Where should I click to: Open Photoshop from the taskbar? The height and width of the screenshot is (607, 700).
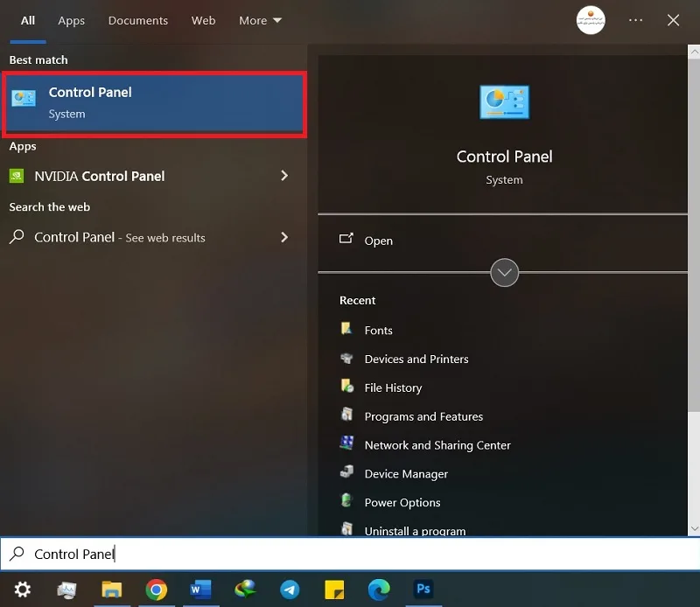(423, 590)
